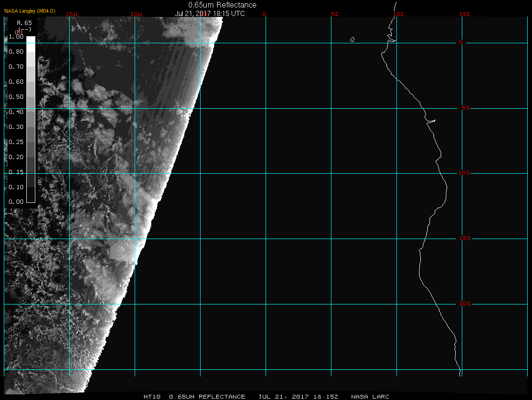Click the '10S' latitude label
The width and height of the screenshot is (532, 400).
pyautogui.click(x=464, y=173)
